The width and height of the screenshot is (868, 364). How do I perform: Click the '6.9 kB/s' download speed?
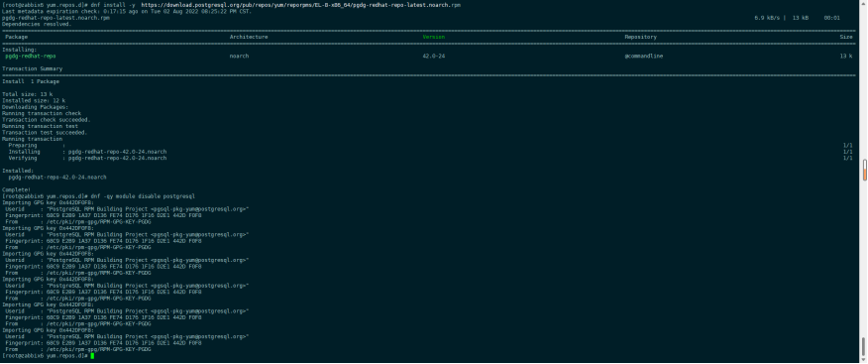pyautogui.click(x=767, y=18)
